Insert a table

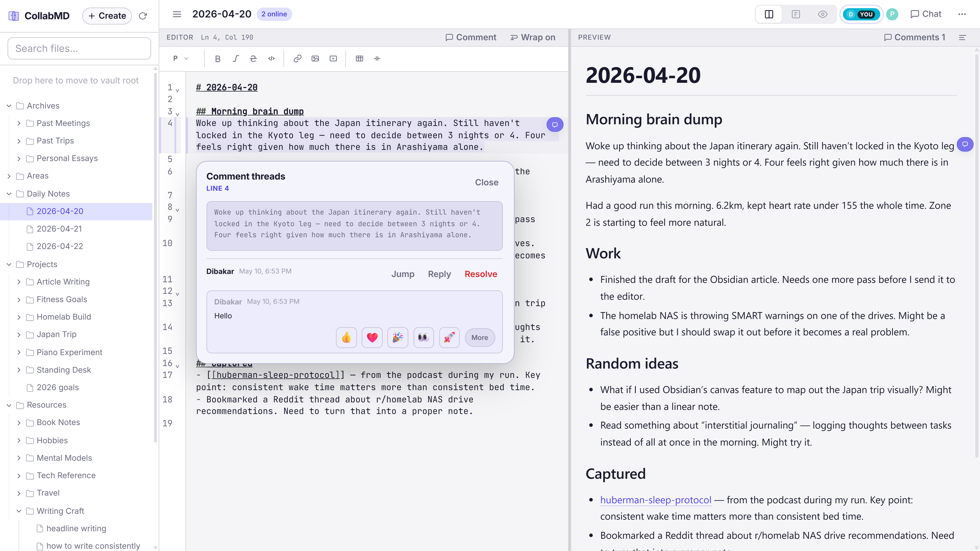360,59
